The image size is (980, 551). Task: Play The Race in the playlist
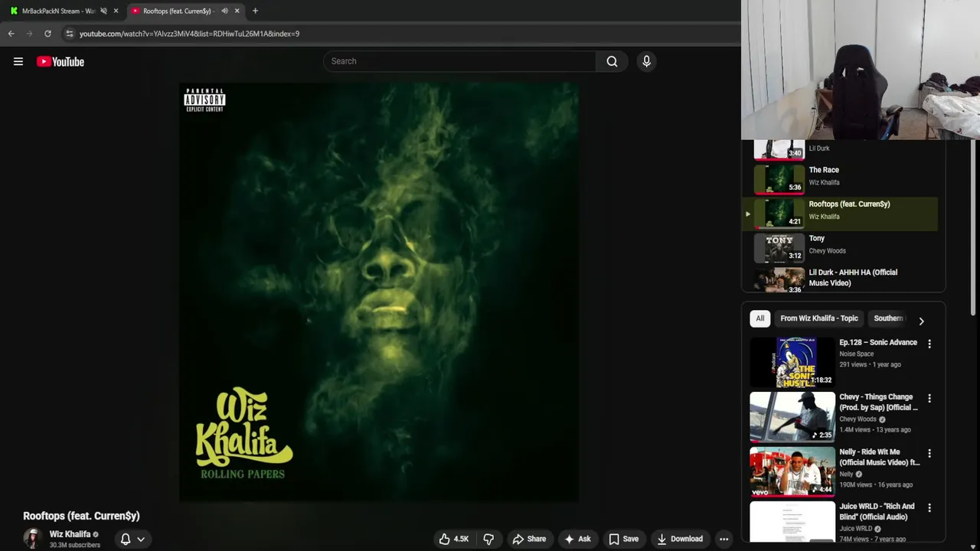pos(840,178)
